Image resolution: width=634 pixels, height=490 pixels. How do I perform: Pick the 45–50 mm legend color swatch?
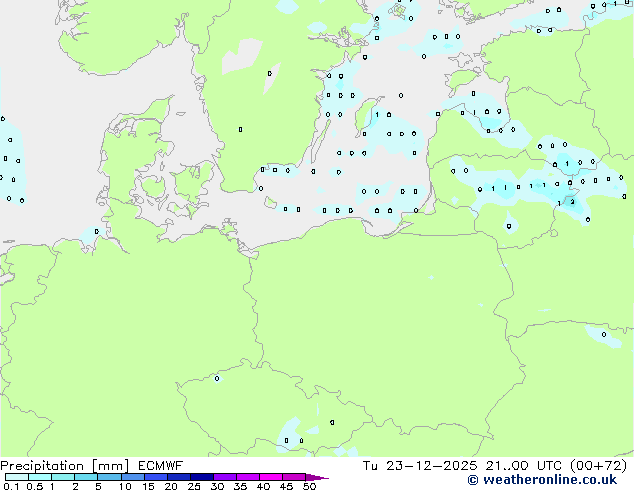pos(294,477)
